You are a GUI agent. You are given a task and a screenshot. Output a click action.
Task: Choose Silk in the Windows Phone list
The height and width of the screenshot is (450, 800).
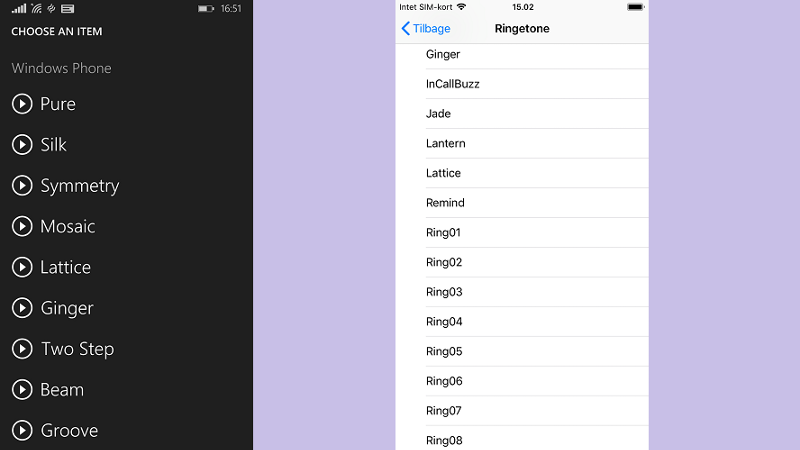54,145
